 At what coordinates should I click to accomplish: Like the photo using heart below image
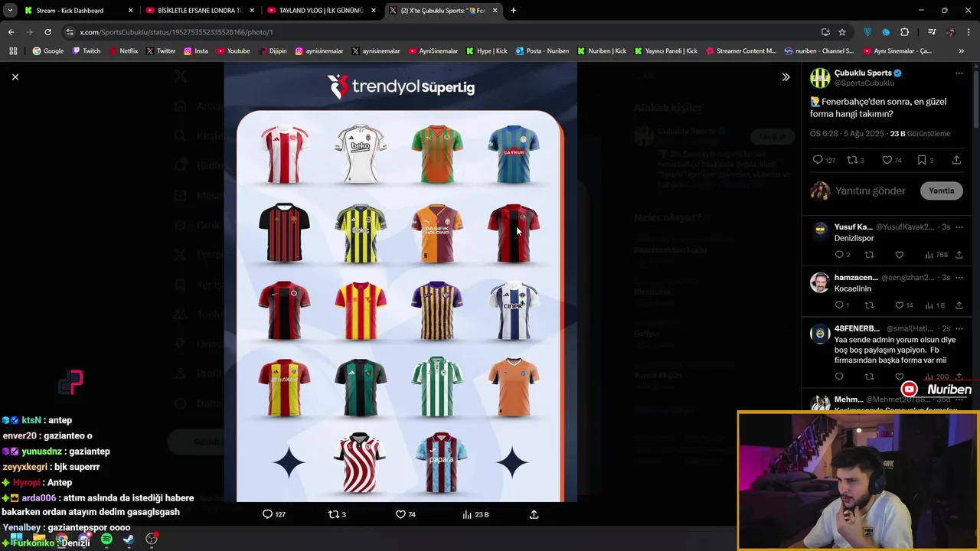point(400,514)
